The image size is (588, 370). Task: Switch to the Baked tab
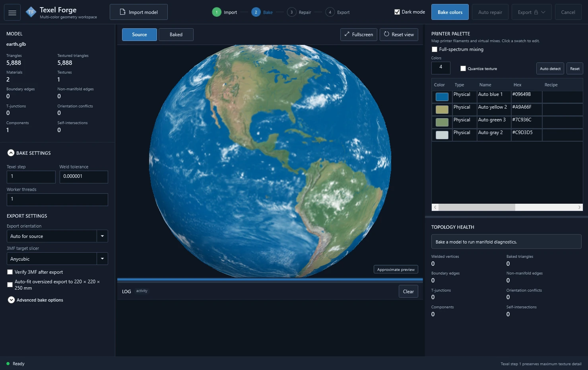pyautogui.click(x=176, y=35)
